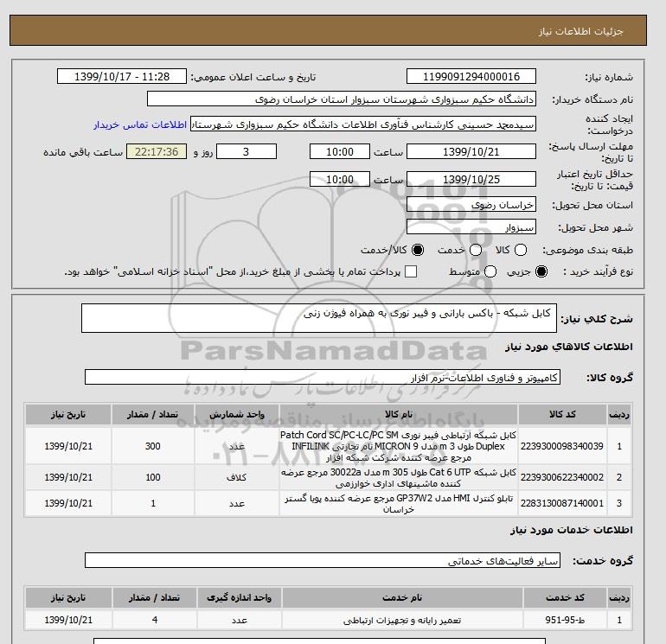Click the services table header واحد اندازه گیری

tap(239, 597)
